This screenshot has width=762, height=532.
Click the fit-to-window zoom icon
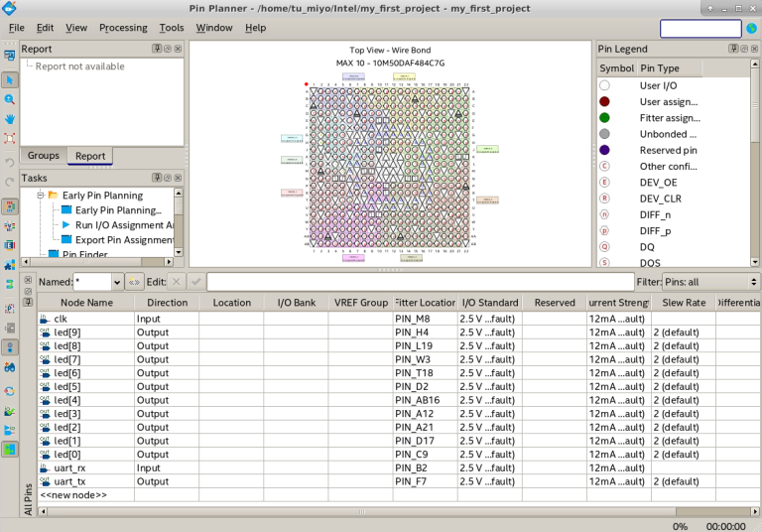coord(10,139)
